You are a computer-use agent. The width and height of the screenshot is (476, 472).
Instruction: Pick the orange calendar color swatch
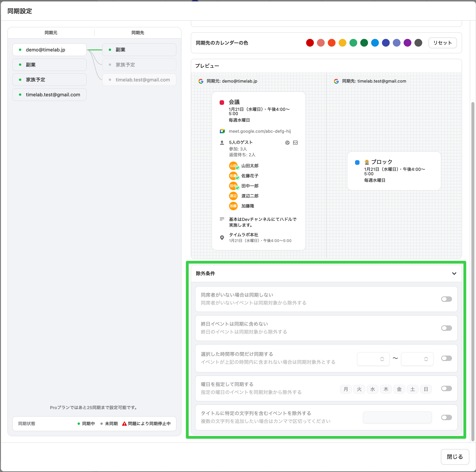tap(331, 43)
